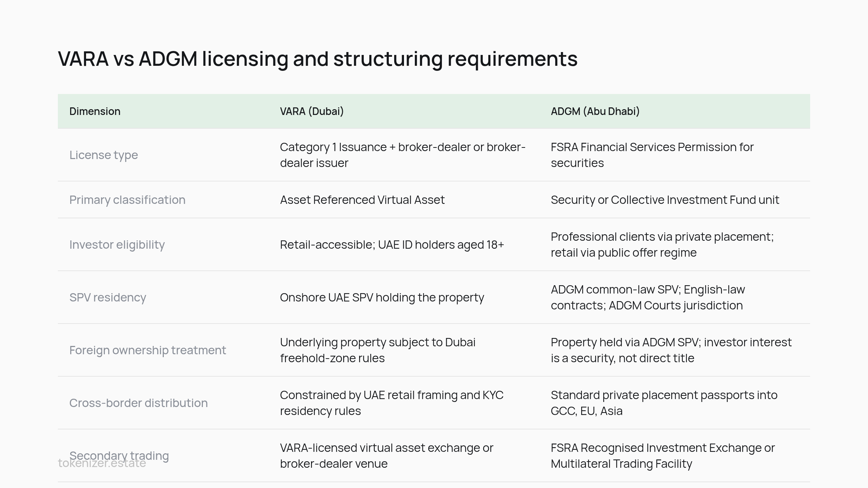Screen dimensions: 868x488
Task: Select the Security or Collective Investment Fund cell
Action: 665,200
